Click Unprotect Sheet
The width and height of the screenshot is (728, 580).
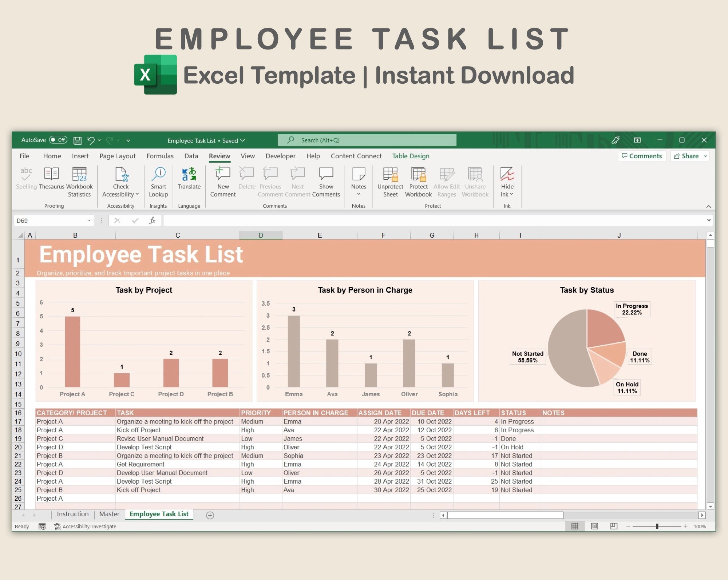[x=390, y=181]
